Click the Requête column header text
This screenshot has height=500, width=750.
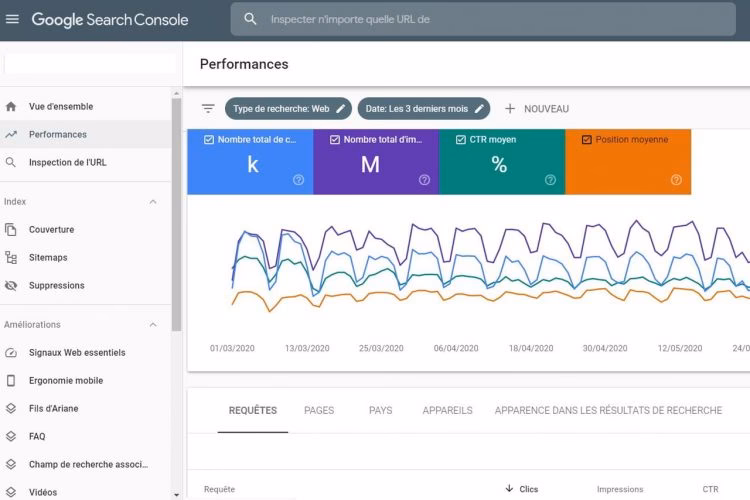(219, 489)
